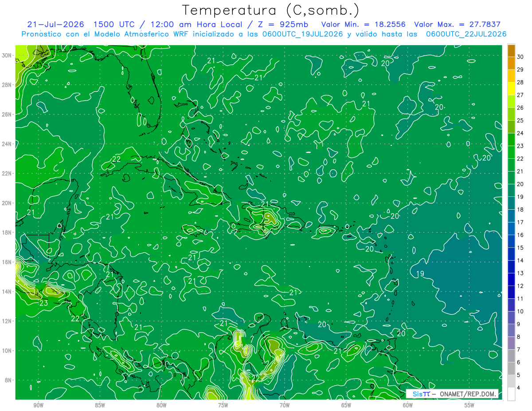532x411 pixels.
Task: Click the "14N" latitude axis label
Action: tap(8, 292)
